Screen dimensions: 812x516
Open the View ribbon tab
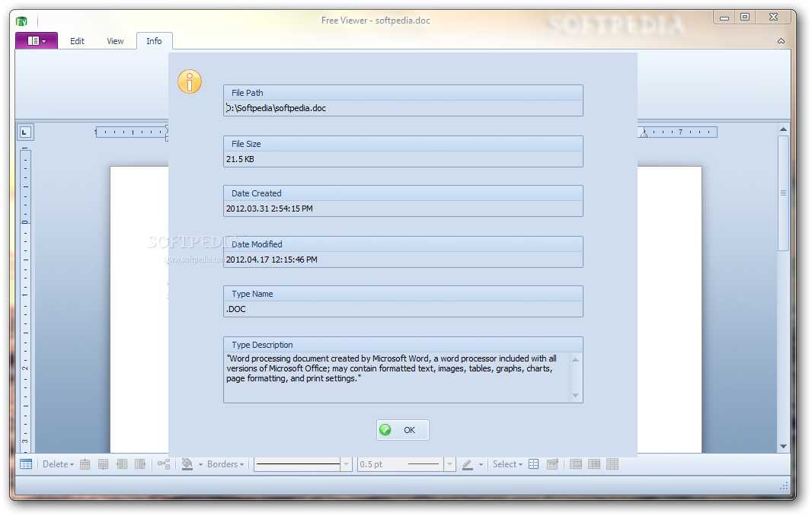115,41
